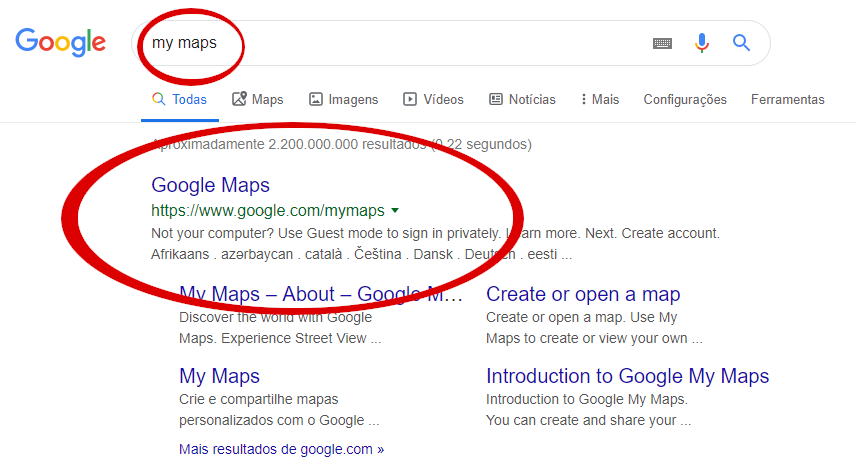Click snippet 'personalizados com o Google ...'

click(279, 420)
